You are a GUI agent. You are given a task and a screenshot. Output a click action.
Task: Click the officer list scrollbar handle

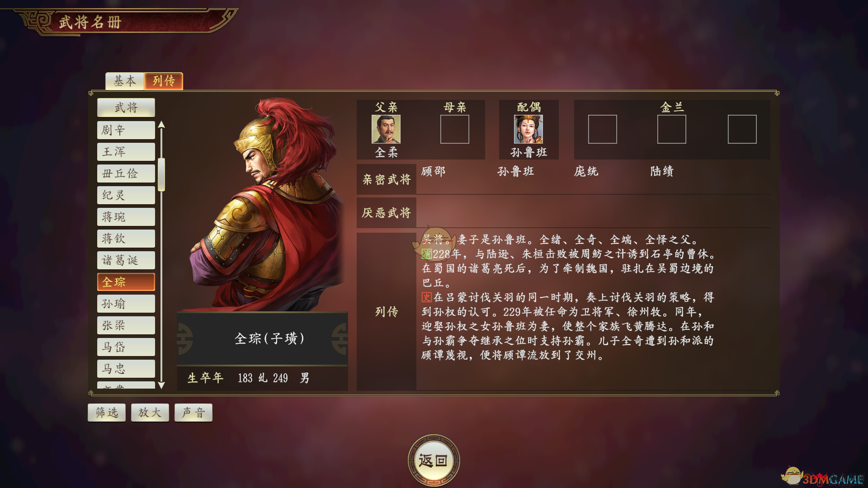coord(161,174)
